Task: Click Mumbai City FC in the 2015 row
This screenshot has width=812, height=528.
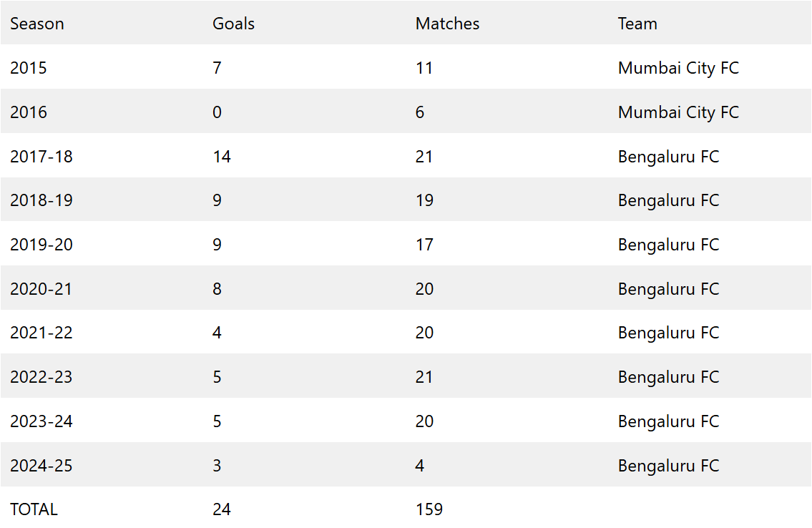Action: (678, 68)
